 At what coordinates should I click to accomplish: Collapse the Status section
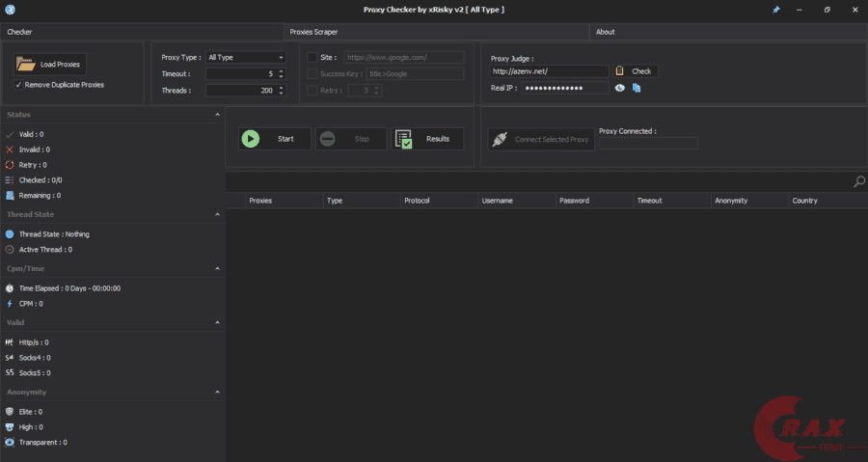click(x=217, y=115)
